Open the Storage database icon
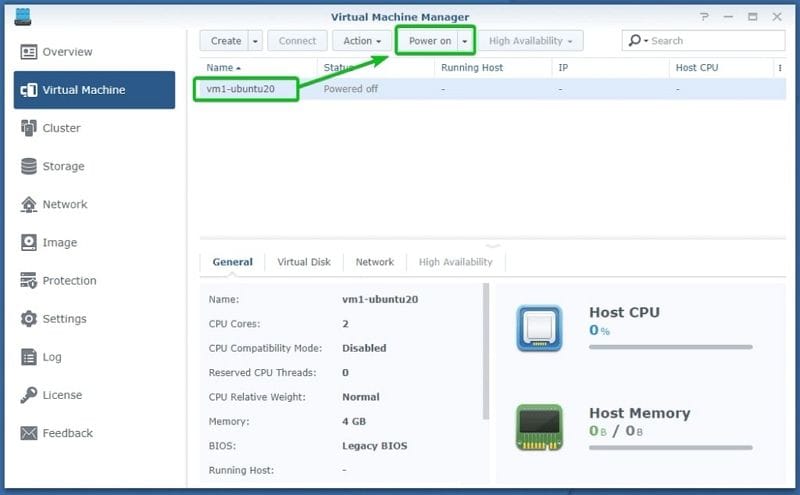The width and height of the screenshot is (800, 495). 29,166
